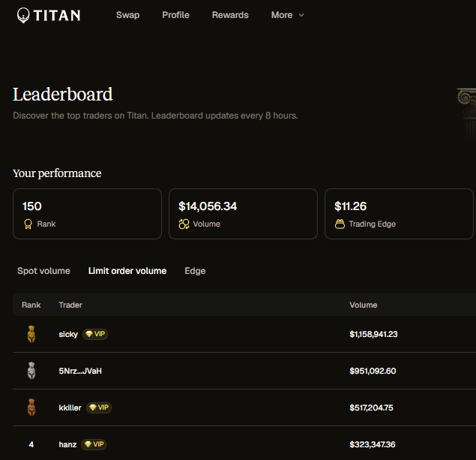Click the Volume column header

pyautogui.click(x=364, y=305)
